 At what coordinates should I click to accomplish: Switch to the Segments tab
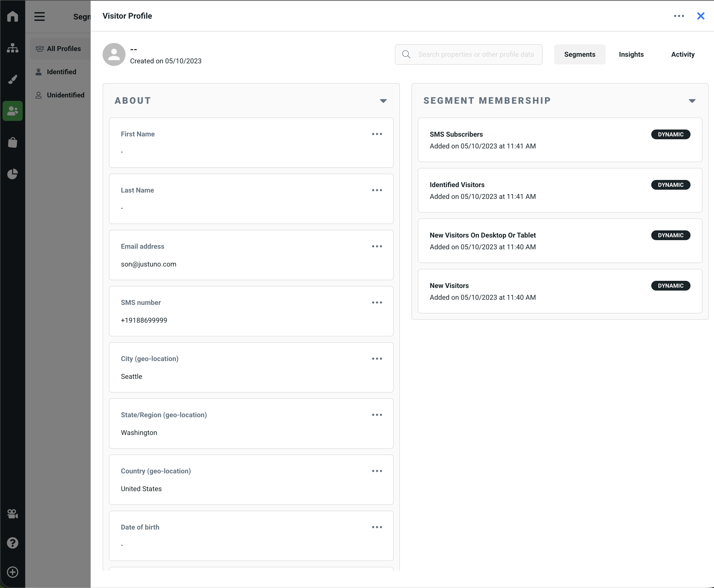click(580, 54)
